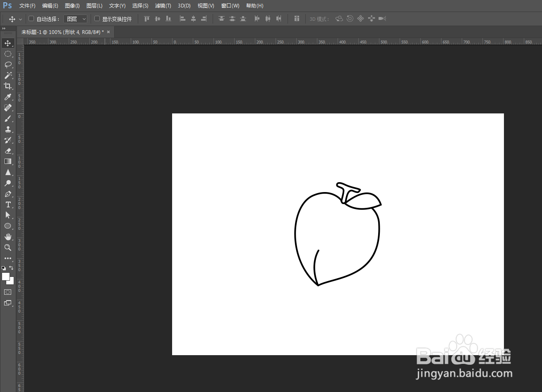Select the Healing Brush tool
542x392 pixels.
coord(8,108)
